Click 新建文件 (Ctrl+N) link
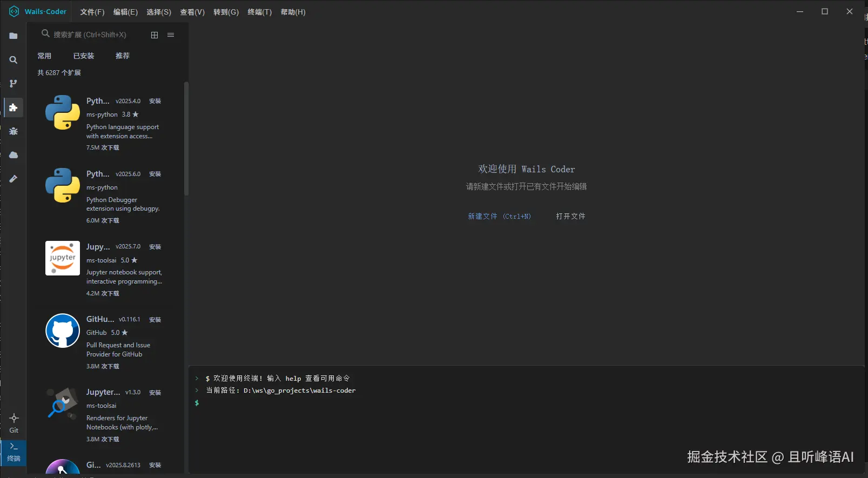The height and width of the screenshot is (478, 868). [499, 216]
